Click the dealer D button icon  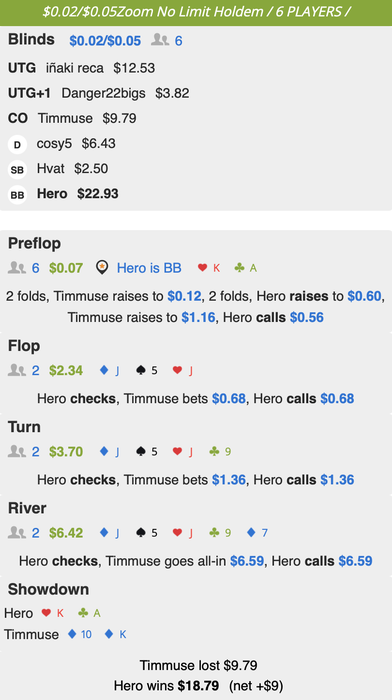[x=17, y=145]
